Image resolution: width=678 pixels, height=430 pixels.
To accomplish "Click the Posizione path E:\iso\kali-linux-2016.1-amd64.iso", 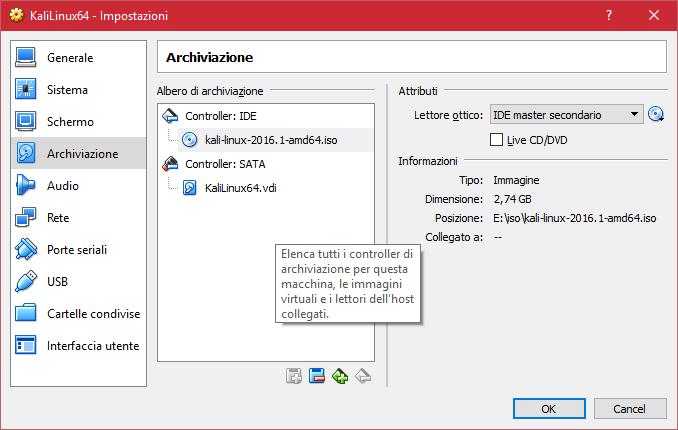I will [575, 218].
